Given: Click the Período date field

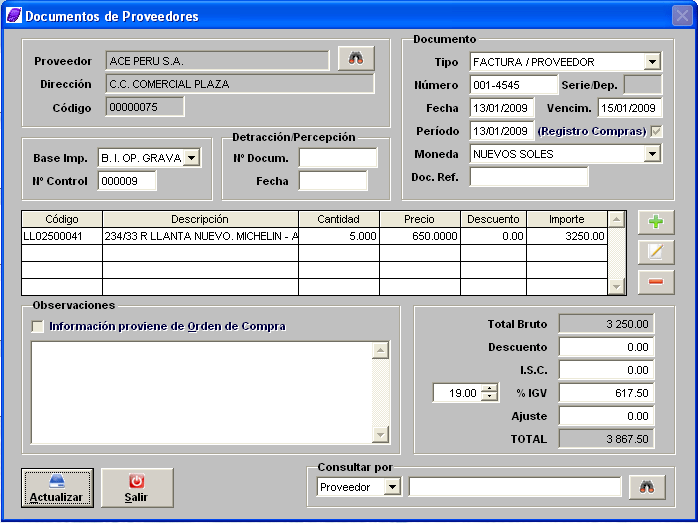Looking at the screenshot, I should [502, 131].
